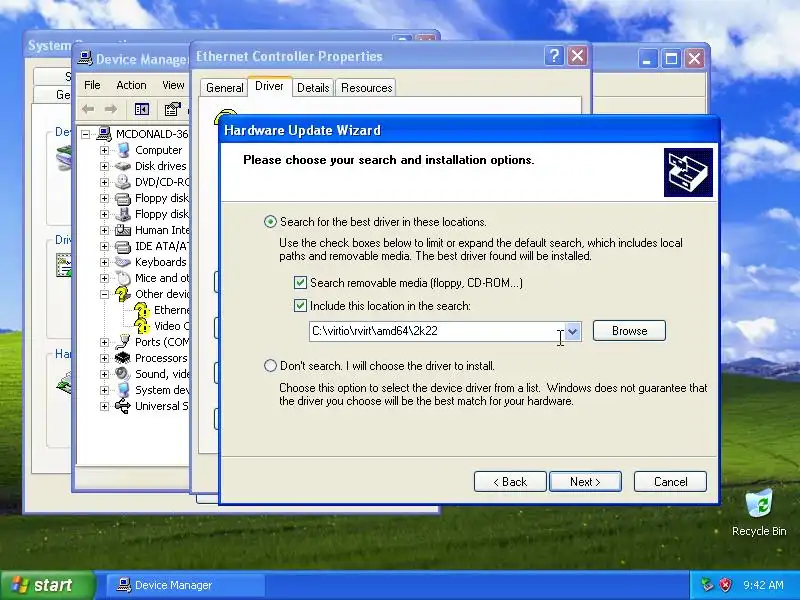
Task: Click the System devices icon in the tree
Action: pos(123,390)
